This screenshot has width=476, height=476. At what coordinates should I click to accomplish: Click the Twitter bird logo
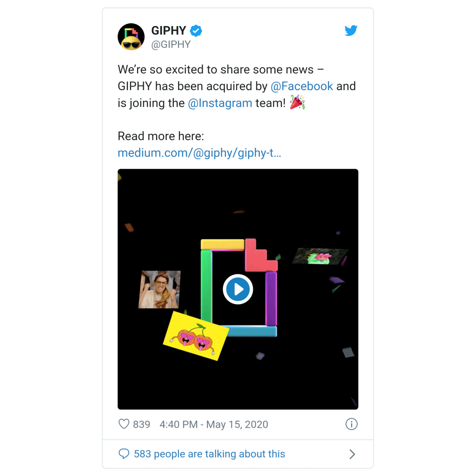[x=351, y=30]
